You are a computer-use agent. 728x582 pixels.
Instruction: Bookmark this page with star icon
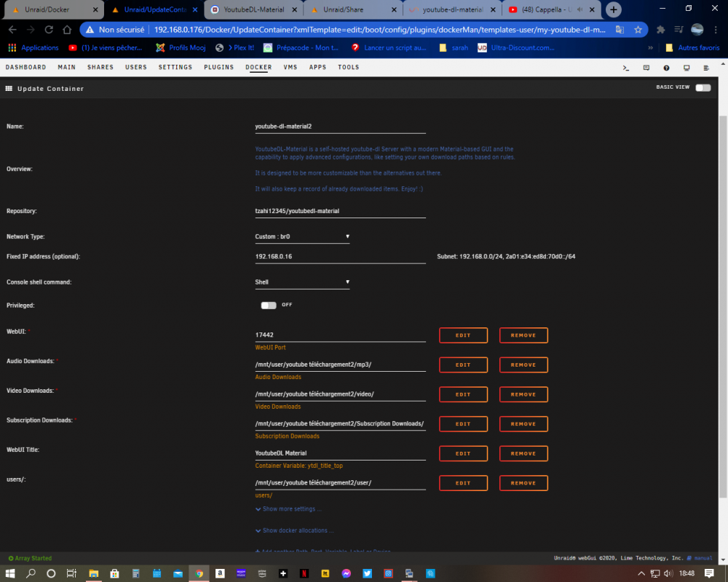[x=638, y=30]
